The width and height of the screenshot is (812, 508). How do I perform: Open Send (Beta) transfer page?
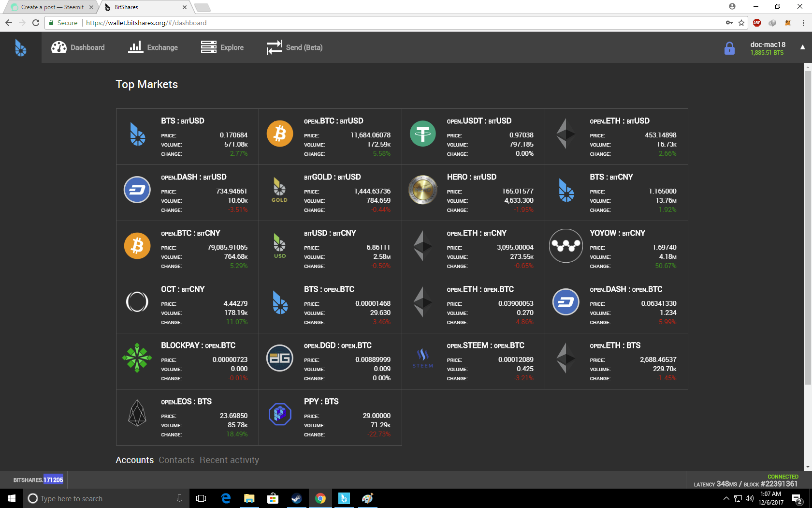tap(294, 47)
